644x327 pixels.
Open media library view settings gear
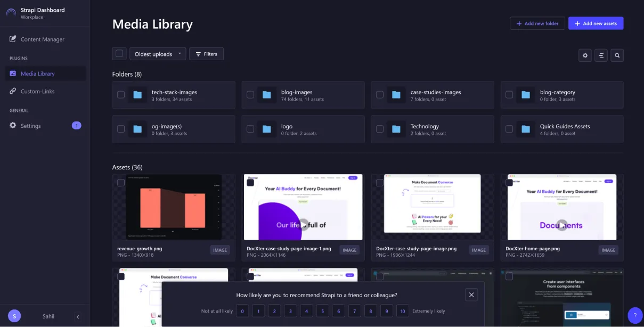[x=585, y=55]
